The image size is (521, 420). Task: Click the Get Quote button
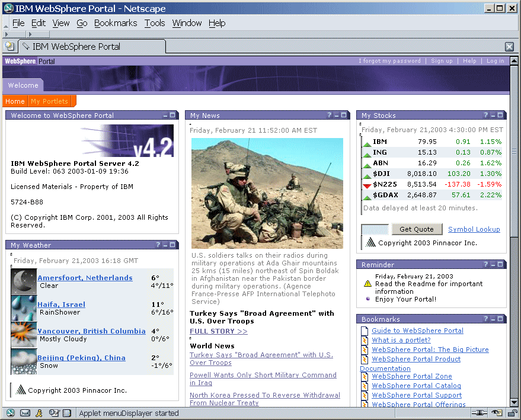point(417,229)
